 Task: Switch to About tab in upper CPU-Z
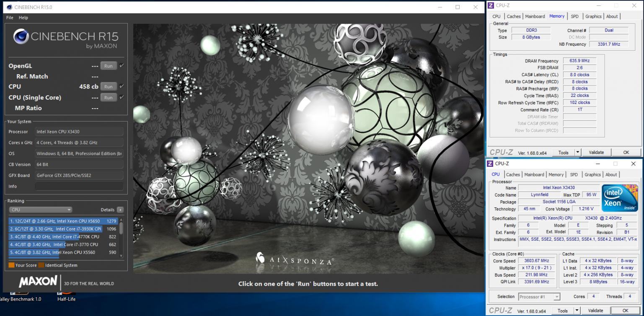pos(612,16)
